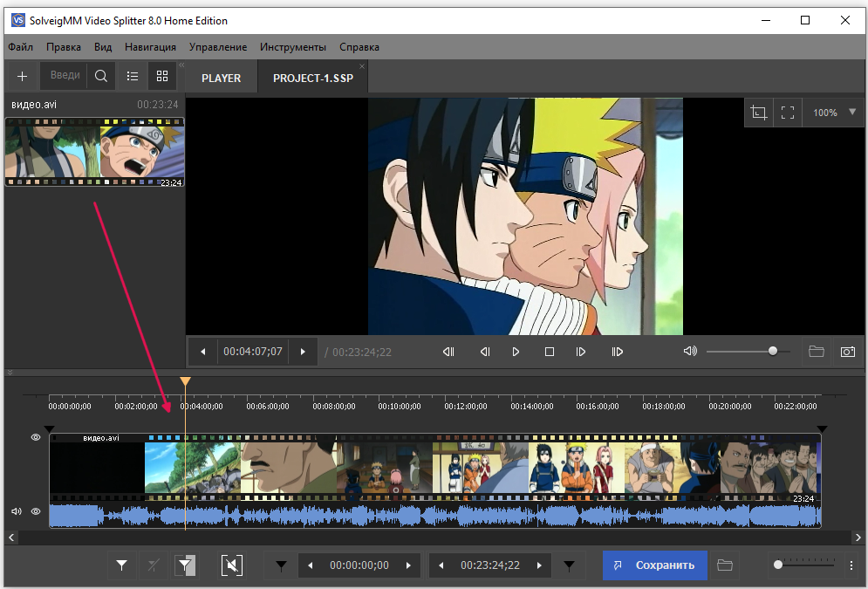Click timeline ruler at 00:10:00;00
The image size is (868, 589).
point(400,407)
